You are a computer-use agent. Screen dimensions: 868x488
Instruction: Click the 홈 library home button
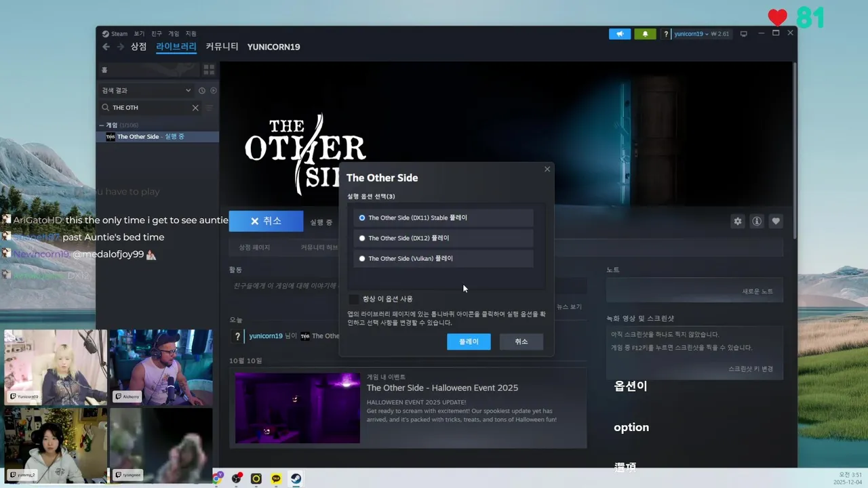coord(148,70)
